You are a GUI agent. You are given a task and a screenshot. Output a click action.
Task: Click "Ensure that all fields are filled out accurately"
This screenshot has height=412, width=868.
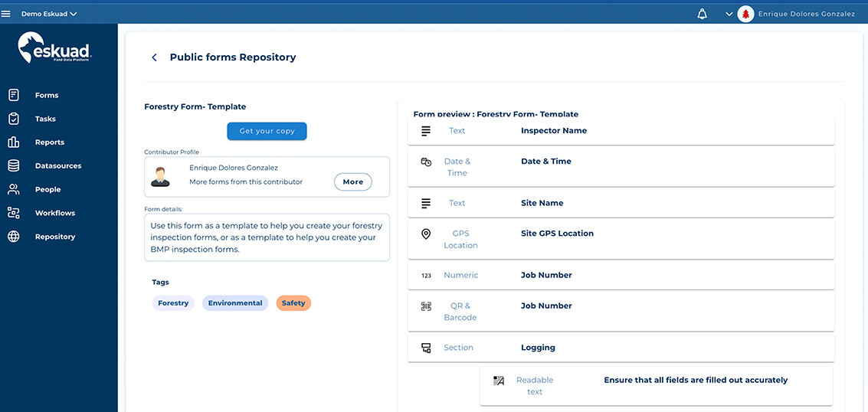tap(696, 380)
